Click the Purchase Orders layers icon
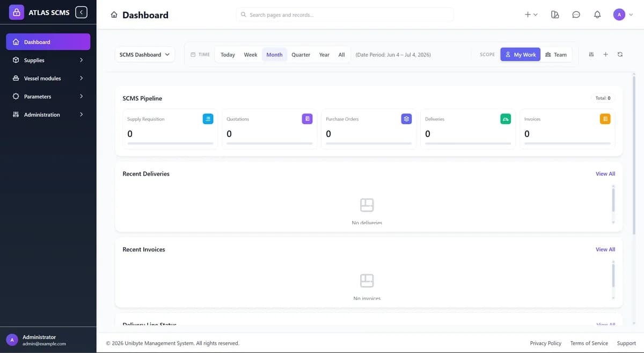This screenshot has width=644, height=353. click(406, 119)
